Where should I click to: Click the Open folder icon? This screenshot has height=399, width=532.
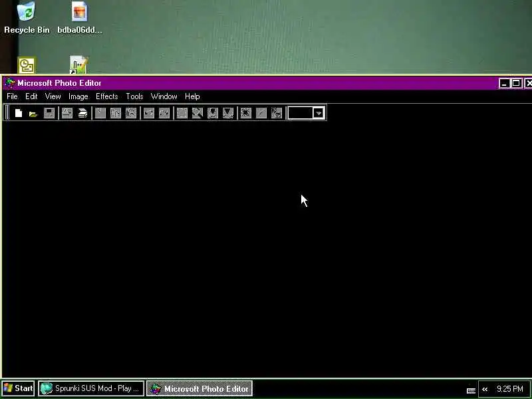(x=33, y=113)
